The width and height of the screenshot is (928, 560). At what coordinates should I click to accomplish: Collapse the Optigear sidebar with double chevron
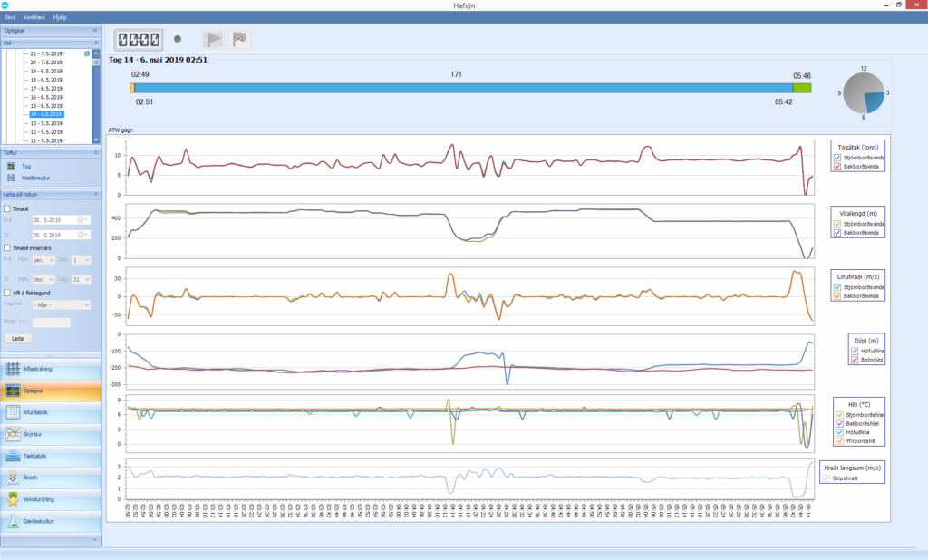coord(95,30)
